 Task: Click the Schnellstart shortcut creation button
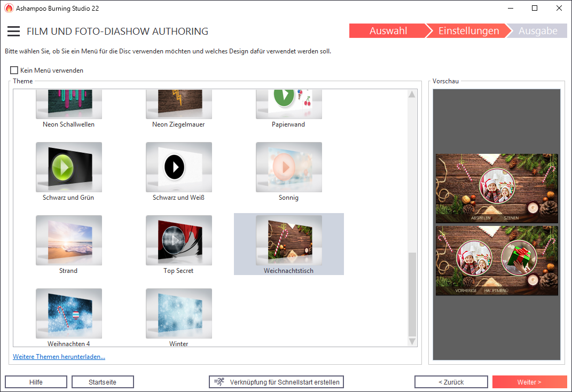coord(276,382)
